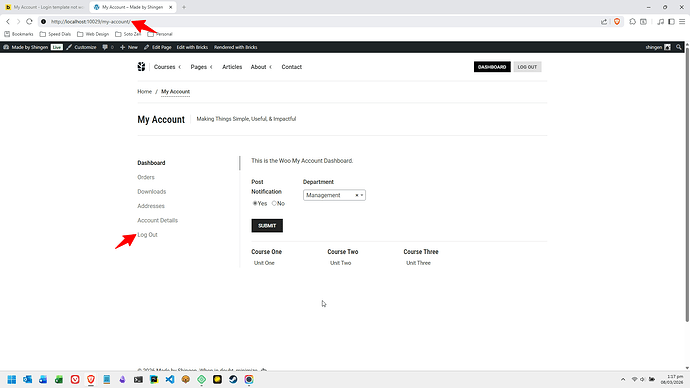Open the Web Design bookmark folder

tap(93, 34)
